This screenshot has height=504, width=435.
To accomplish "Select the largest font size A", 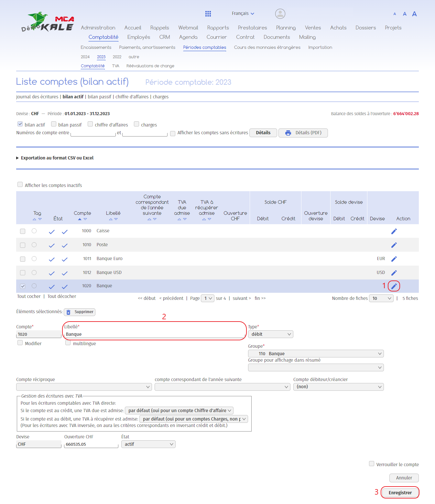I will click(x=414, y=14).
